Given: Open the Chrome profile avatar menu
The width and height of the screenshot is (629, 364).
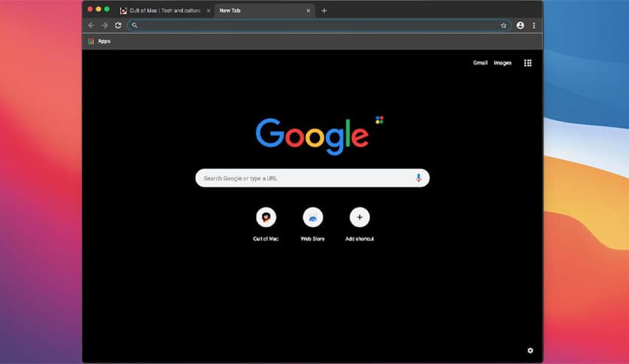Looking at the screenshot, I should point(521,26).
